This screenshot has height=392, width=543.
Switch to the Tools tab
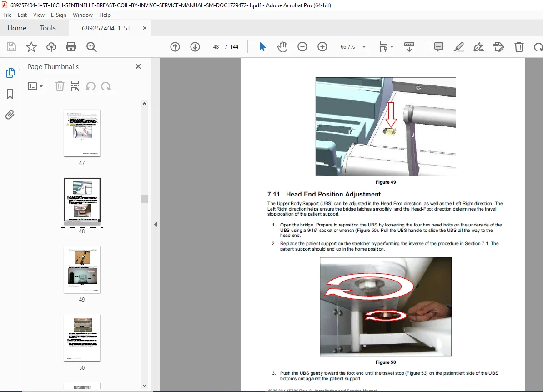pyautogui.click(x=48, y=28)
